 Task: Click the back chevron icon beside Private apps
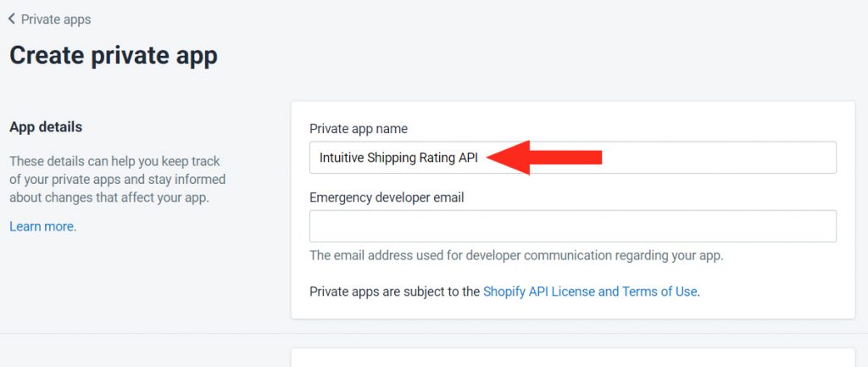12,19
